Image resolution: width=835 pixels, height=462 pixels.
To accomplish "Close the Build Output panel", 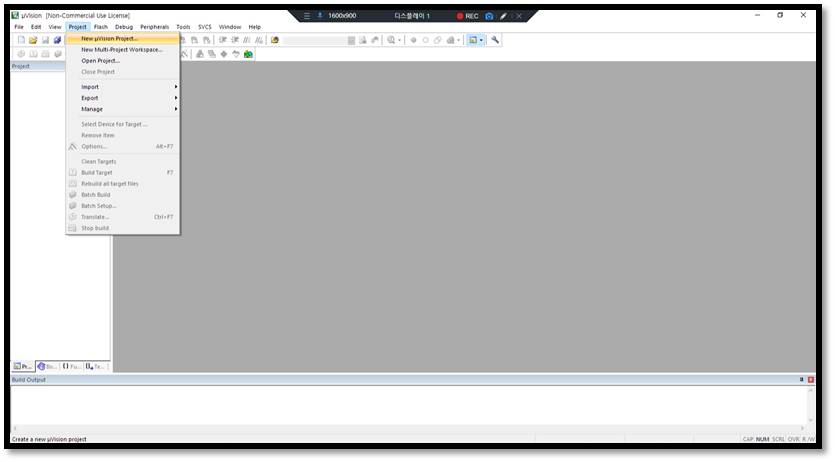I will [811, 380].
